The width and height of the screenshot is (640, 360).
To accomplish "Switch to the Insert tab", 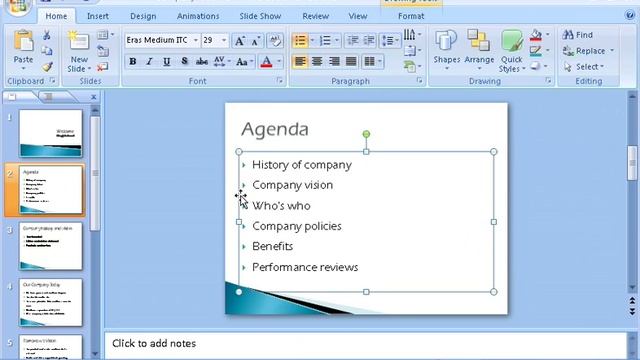I will (98, 16).
